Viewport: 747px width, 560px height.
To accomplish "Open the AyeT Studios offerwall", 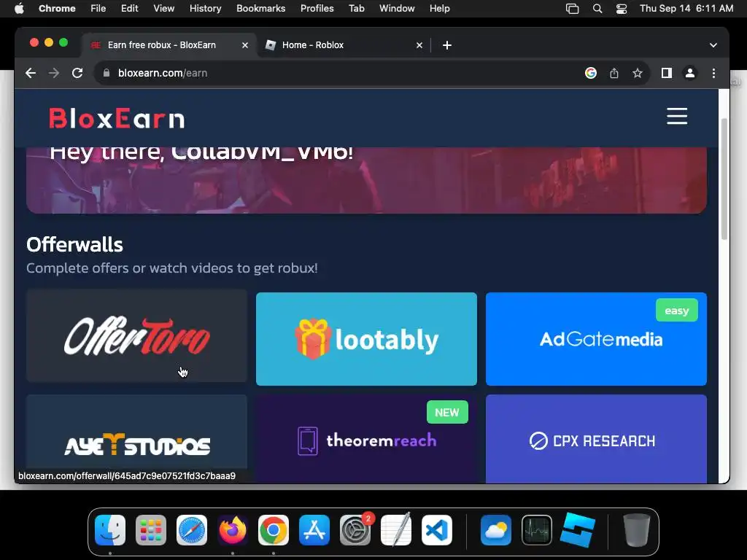I will (136, 439).
